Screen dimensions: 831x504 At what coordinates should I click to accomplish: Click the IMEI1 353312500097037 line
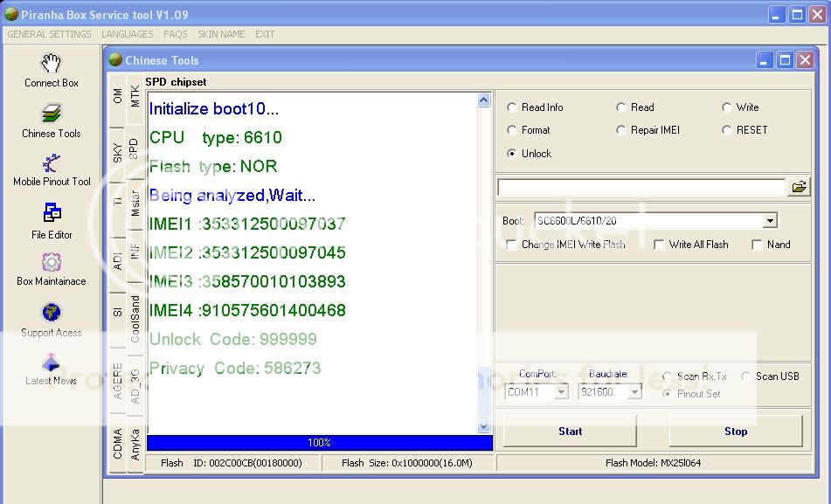point(247,224)
